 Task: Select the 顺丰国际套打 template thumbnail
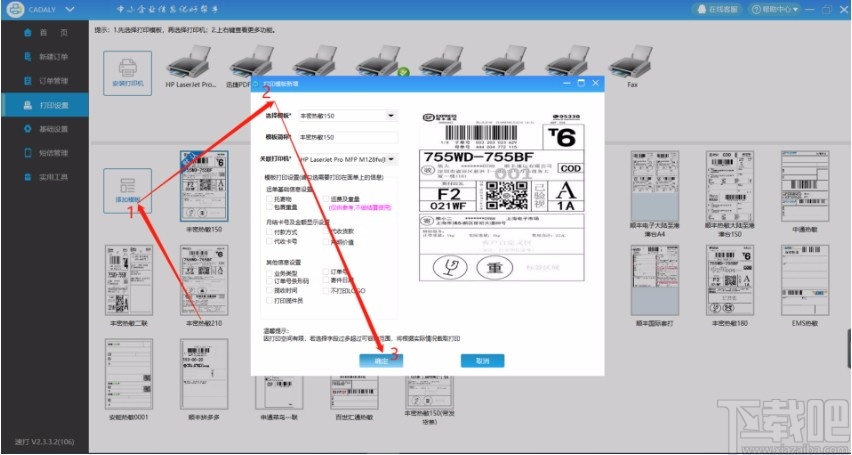click(655, 280)
